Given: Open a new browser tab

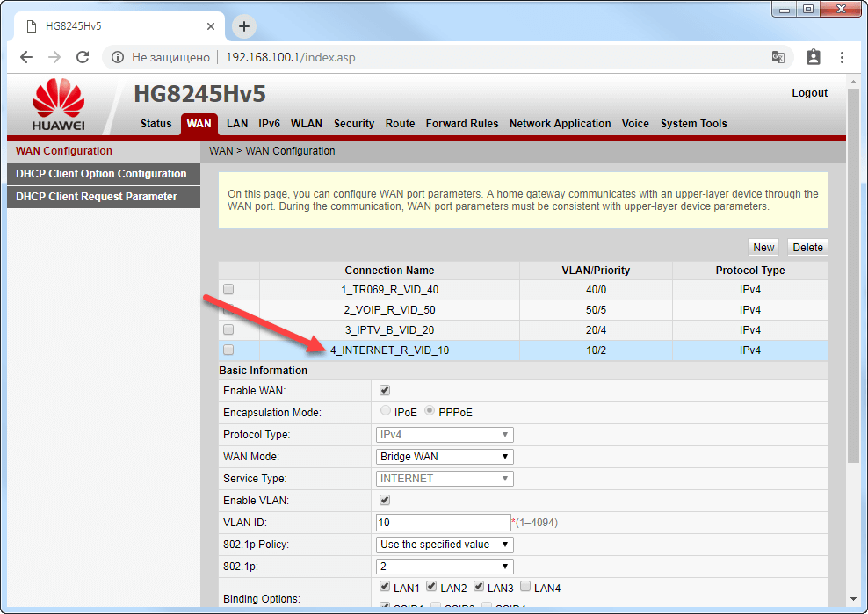Looking at the screenshot, I should [244, 26].
